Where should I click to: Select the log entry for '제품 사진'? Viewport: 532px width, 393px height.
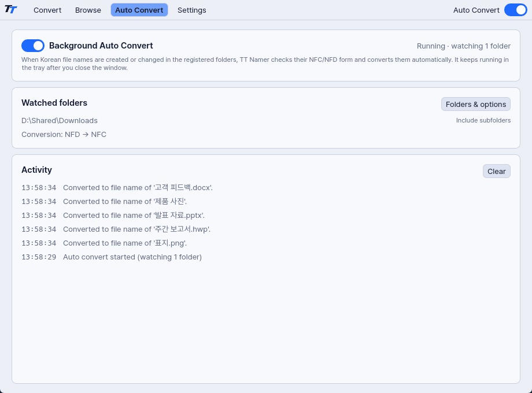(104, 202)
